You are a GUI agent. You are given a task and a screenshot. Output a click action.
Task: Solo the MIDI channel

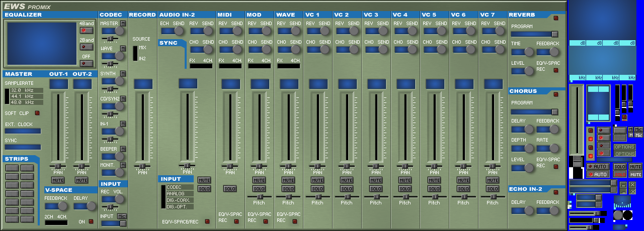point(230,188)
